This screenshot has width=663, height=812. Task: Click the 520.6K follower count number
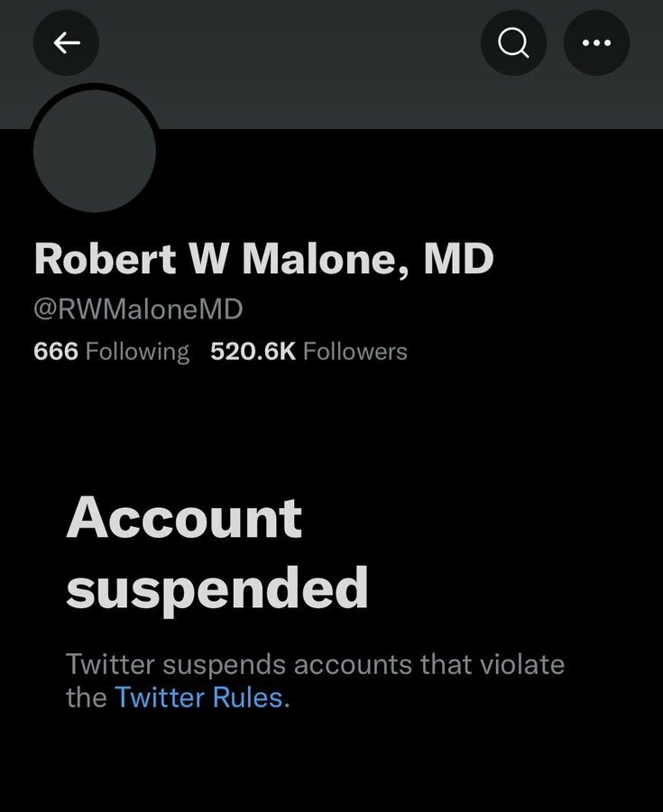[x=253, y=351]
